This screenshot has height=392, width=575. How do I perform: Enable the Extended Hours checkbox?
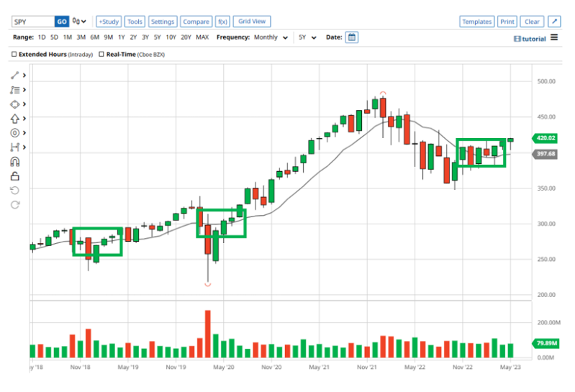[x=14, y=54]
